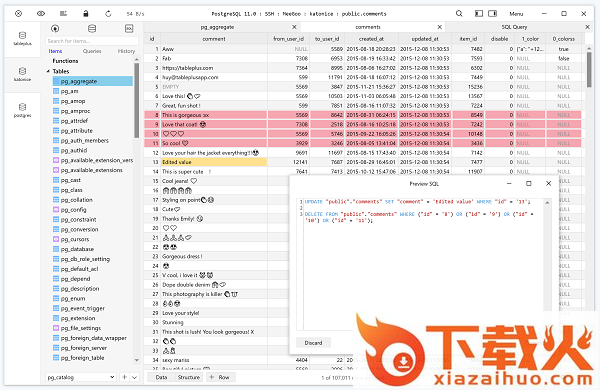Click the data grid vertical scrollbar
The height and width of the screenshot is (390, 600).
click(x=589, y=70)
